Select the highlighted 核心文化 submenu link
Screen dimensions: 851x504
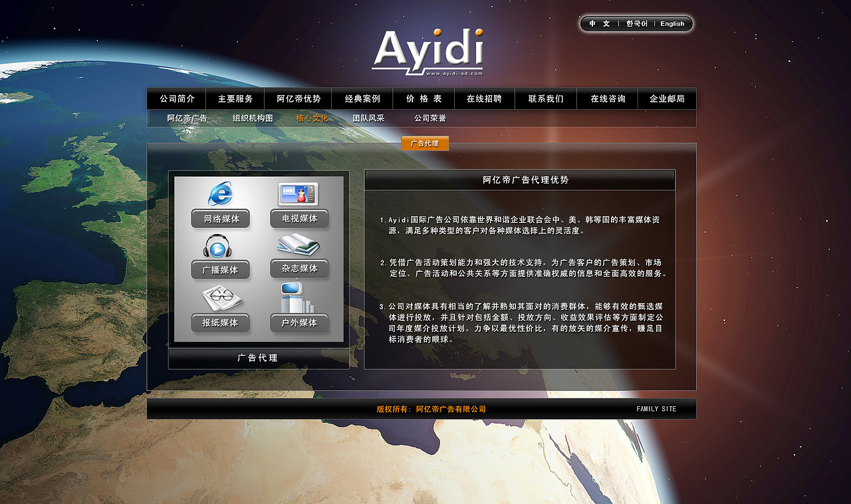point(312,118)
